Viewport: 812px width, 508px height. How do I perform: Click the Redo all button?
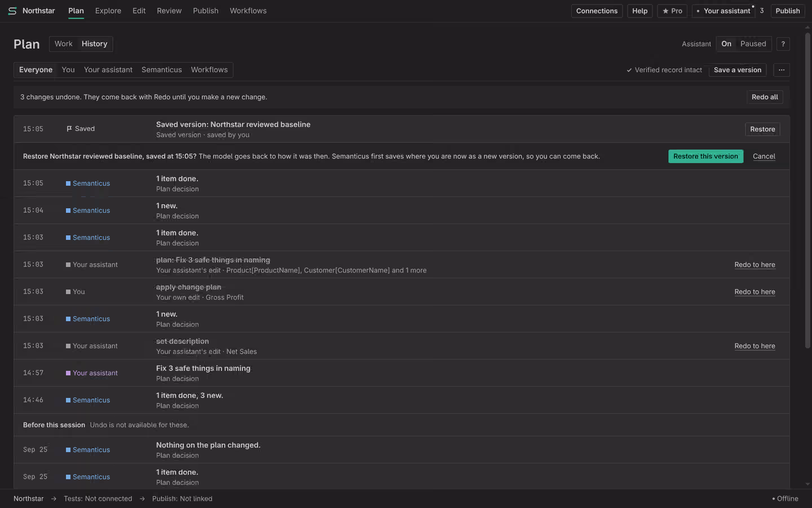[765, 97]
